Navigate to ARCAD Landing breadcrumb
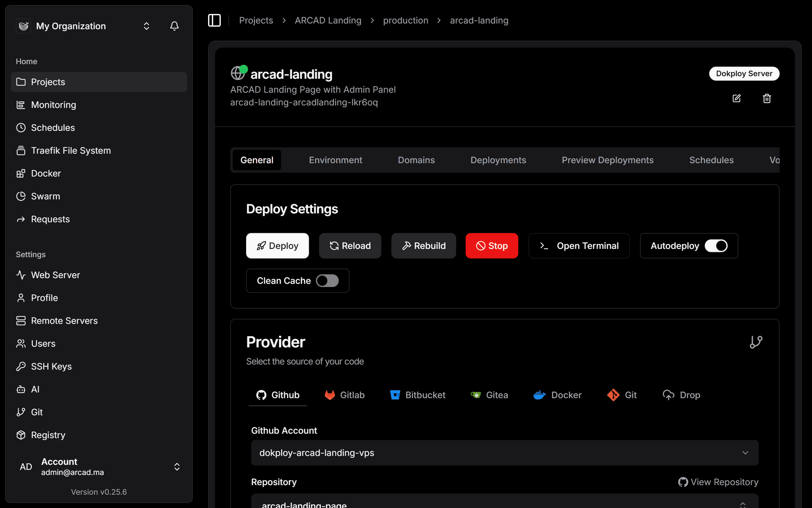The height and width of the screenshot is (508, 812). [328, 20]
